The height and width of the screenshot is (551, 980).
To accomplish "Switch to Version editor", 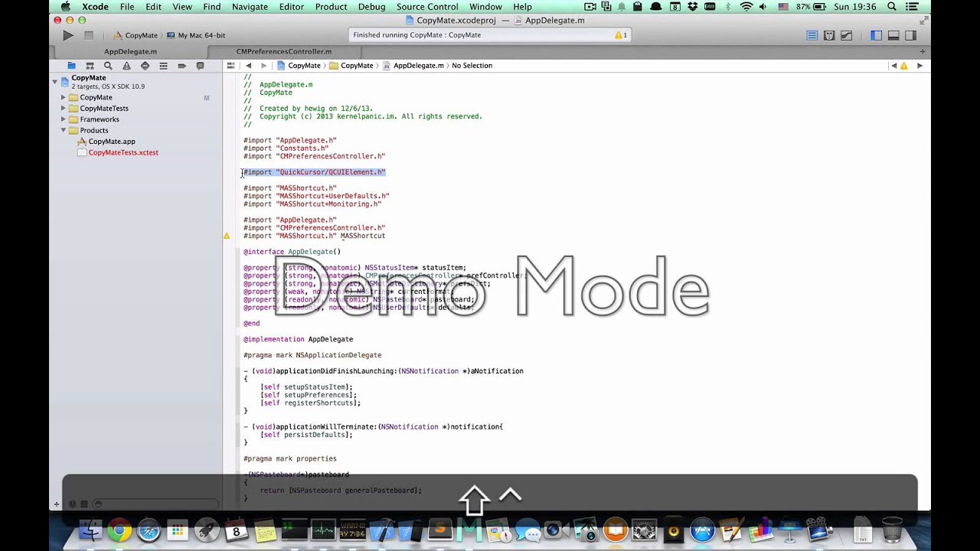I will click(846, 35).
